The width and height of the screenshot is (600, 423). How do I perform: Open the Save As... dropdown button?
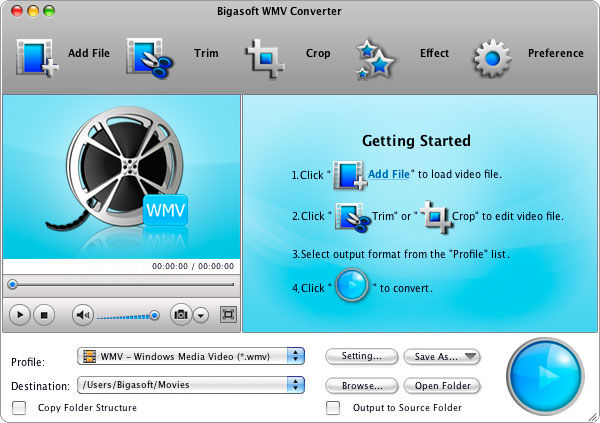pyautogui.click(x=442, y=356)
